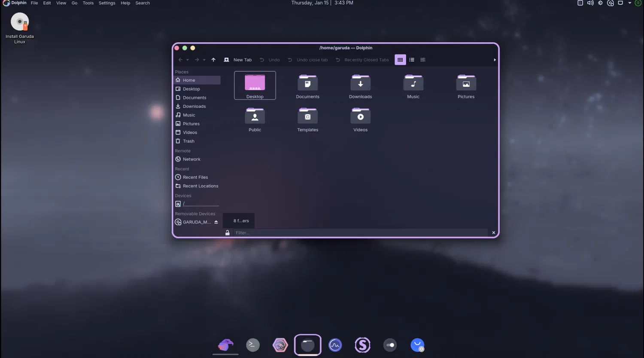Open Trash from the Places panel
Screen dimensions: 644x358
point(197,141)
